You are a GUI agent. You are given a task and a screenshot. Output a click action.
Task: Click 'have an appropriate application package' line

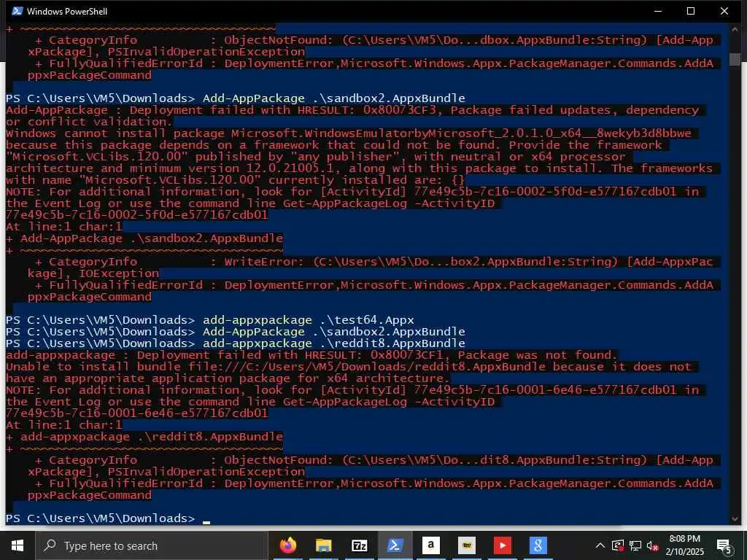pos(228,378)
